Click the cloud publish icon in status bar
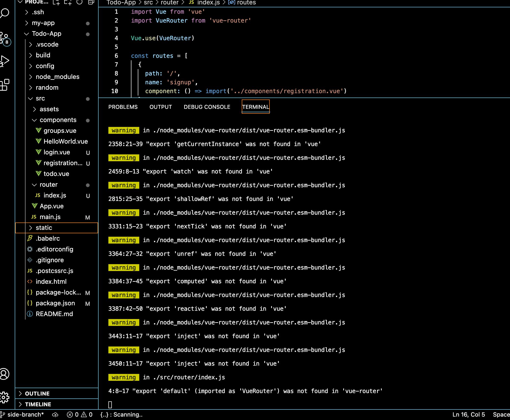The image size is (510, 420). pos(55,415)
